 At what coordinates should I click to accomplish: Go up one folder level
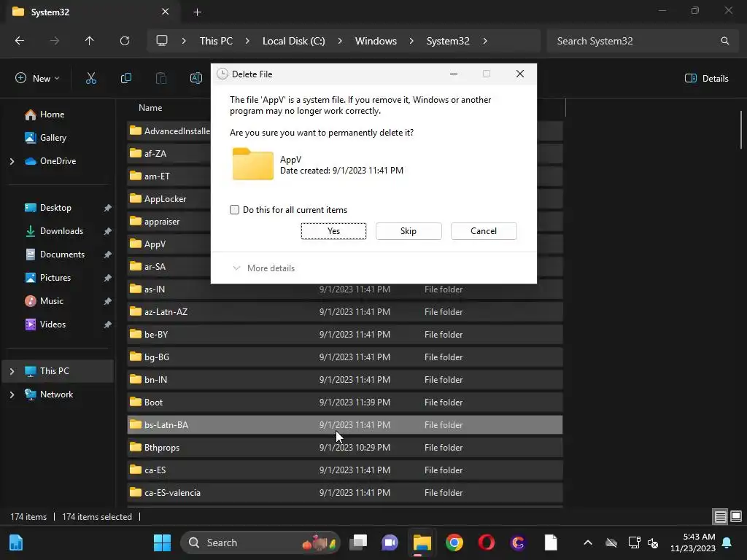(90, 41)
